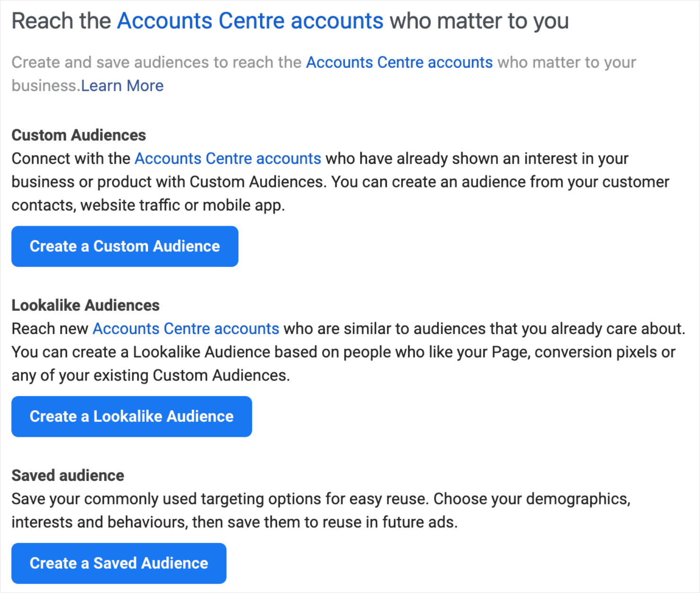
Task: Follow "Accounts Centre accounts" link in page title
Action: point(250,20)
